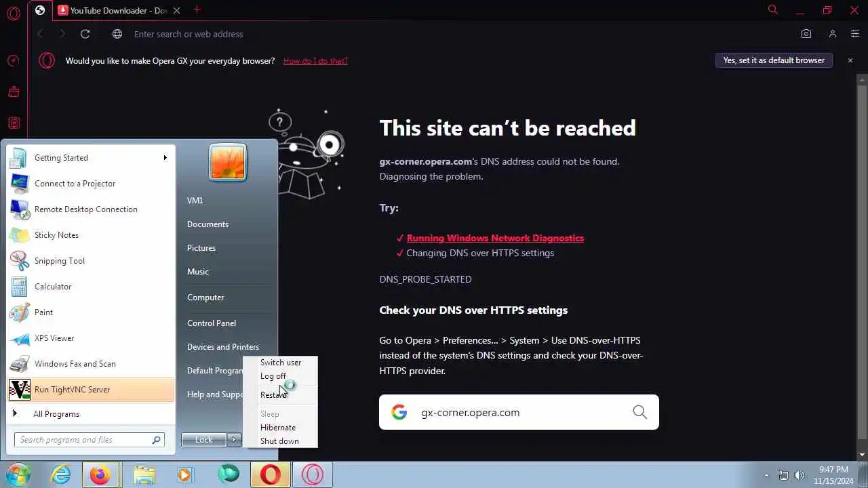Open the network tray icon
Image resolution: width=868 pixels, height=488 pixels.
coord(783,475)
